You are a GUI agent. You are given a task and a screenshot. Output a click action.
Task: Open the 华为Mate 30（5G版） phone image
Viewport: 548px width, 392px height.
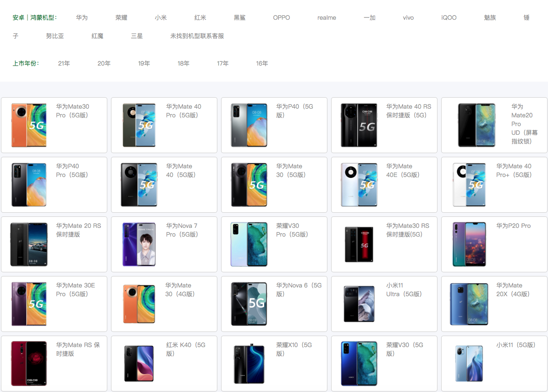point(249,184)
